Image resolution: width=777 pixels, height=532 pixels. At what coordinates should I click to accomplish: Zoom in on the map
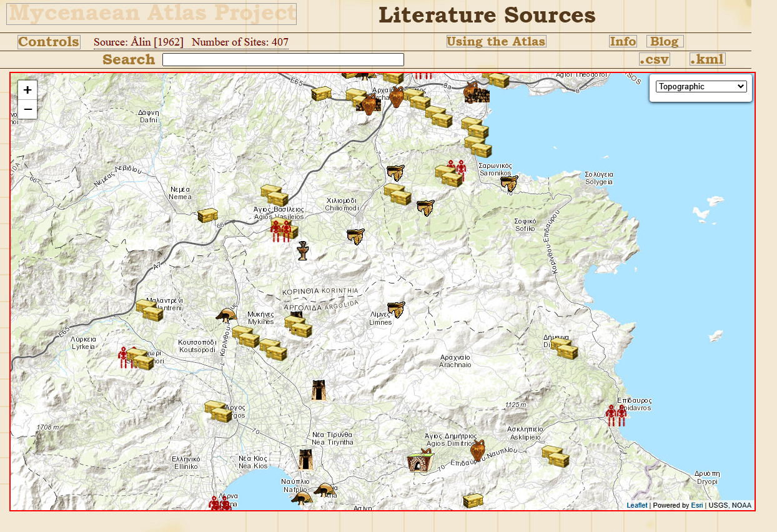(x=27, y=90)
